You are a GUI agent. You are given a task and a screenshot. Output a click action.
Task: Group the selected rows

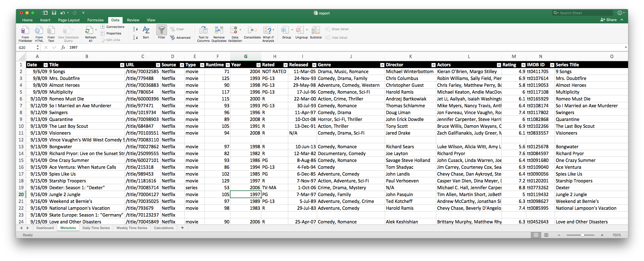286,32
